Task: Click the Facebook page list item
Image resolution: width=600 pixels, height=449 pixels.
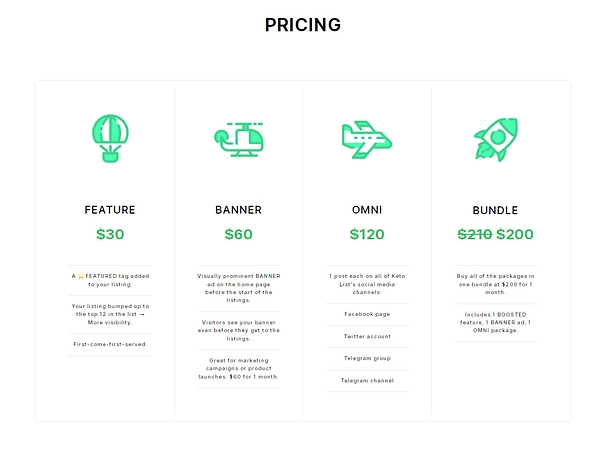Action: [x=367, y=314]
